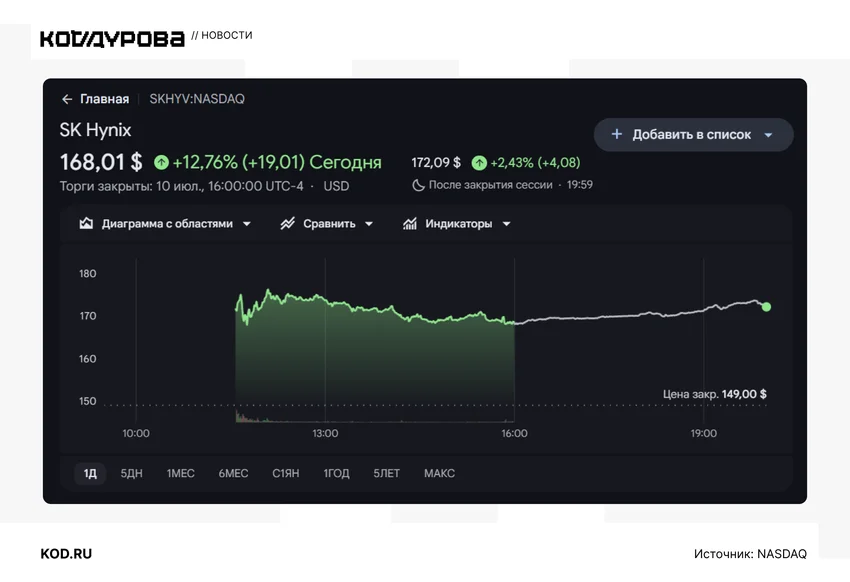This screenshot has width=850, height=582.
Task: Expand the Индикаторы dropdown arrow
Action: [x=506, y=224]
